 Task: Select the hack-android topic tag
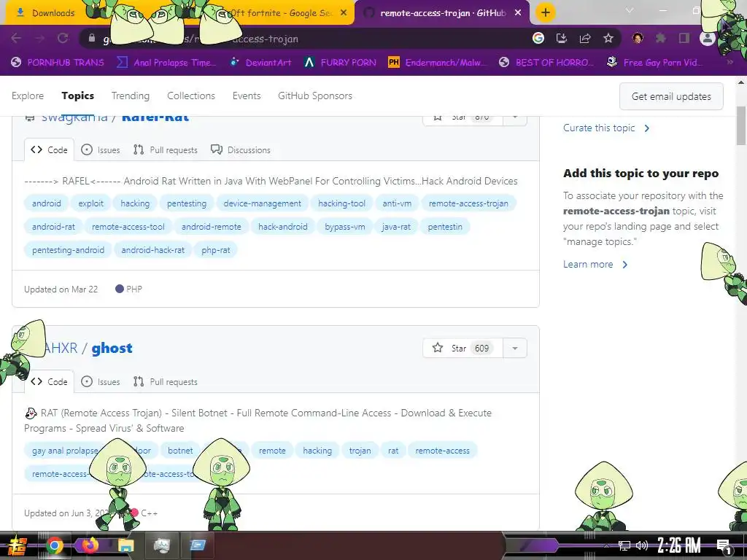[x=282, y=227]
